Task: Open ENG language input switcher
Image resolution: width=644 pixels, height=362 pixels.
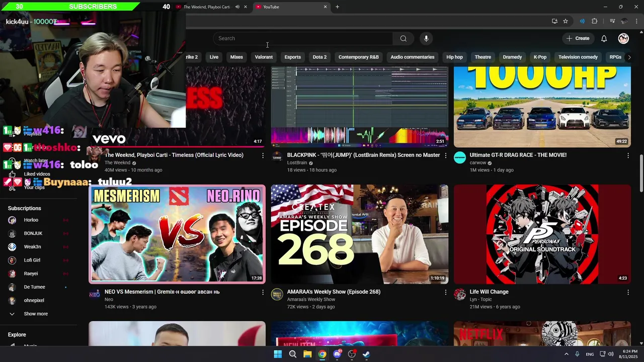Action: coord(590,354)
